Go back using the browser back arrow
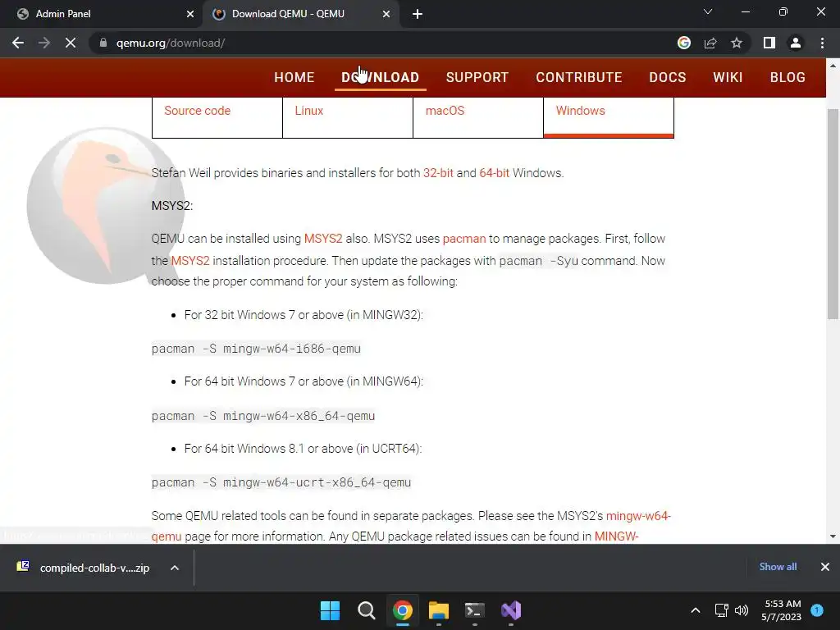Image resolution: width=840 pixels, height=630 pixels. pos(18,43)
